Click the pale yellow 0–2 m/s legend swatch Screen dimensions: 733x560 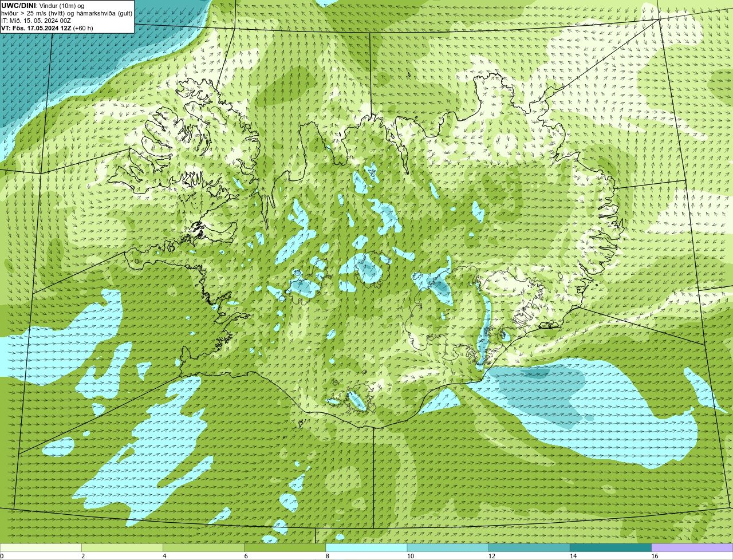click(41, 548)
